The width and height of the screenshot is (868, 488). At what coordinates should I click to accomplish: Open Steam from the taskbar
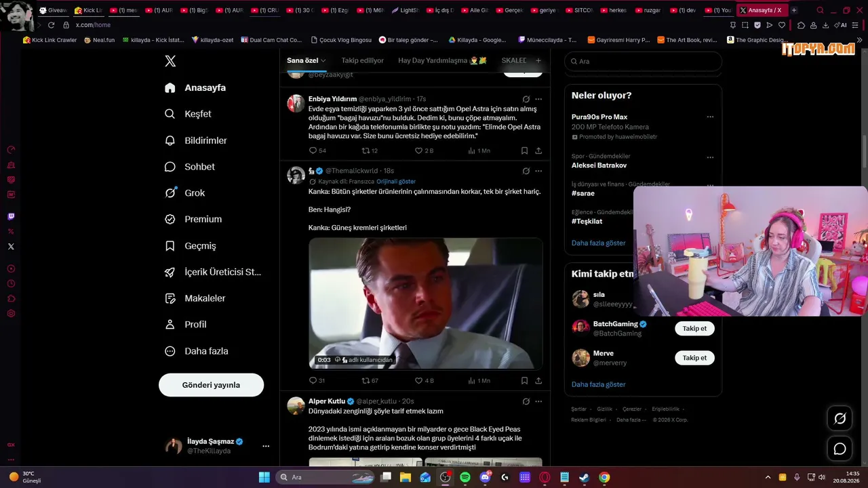click(584, 477)
